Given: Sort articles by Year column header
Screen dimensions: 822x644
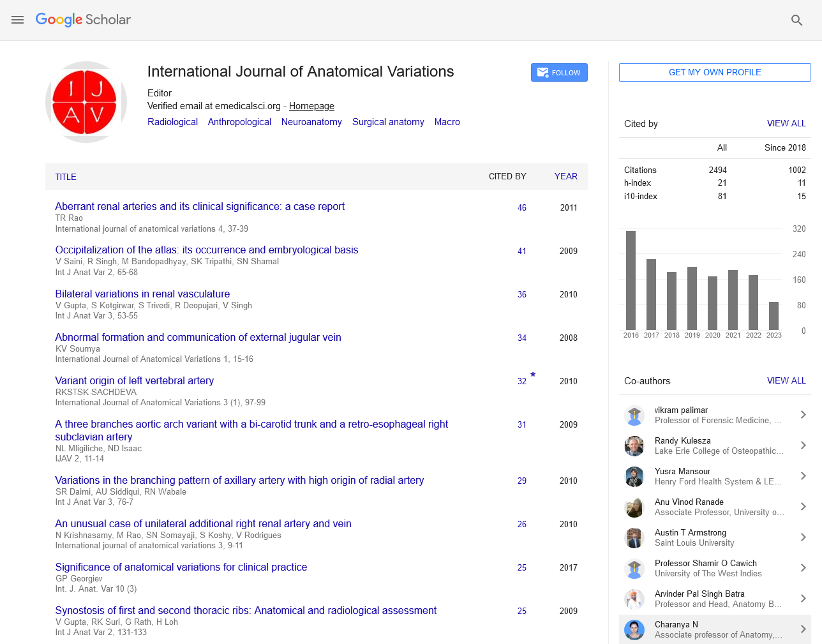Looking at the screenshot, I should pos(565,176).
